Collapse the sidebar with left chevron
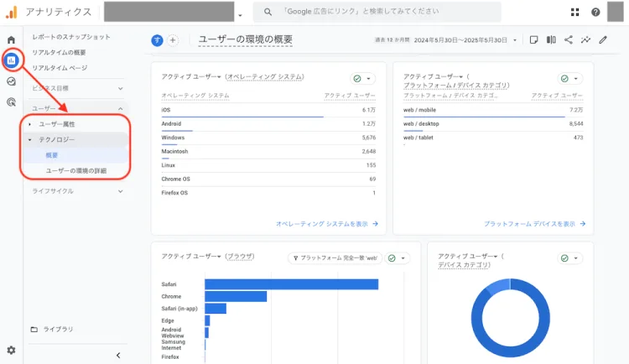Image resolution: width=629 pixels, height=364 pixels. (118, 355)
